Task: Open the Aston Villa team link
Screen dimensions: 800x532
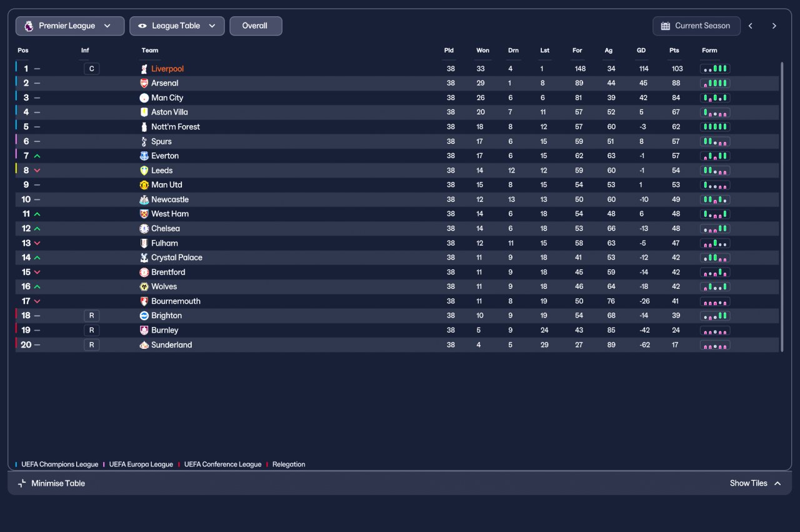Action: (169, 113)
